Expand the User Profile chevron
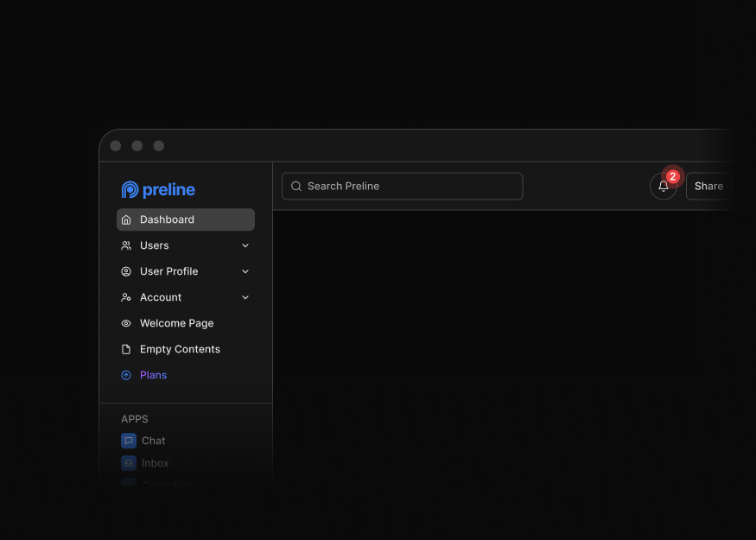This screenshot has width=756, height=540. click(x=245, y=271)
